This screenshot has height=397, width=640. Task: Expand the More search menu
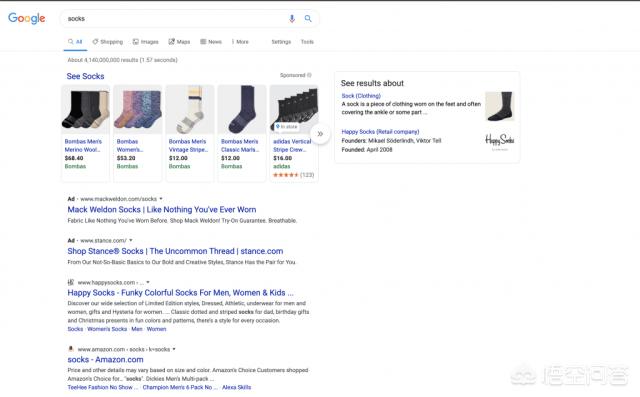pos(240,42)
